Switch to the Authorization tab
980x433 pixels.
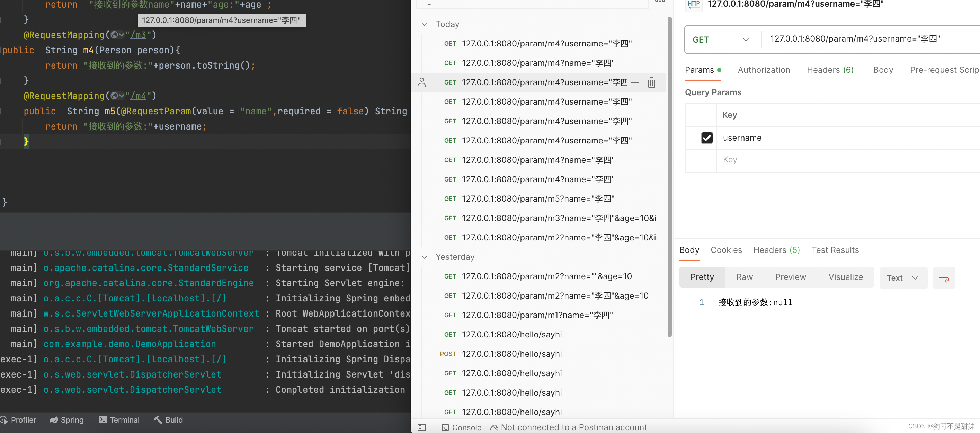coord(764,70)
